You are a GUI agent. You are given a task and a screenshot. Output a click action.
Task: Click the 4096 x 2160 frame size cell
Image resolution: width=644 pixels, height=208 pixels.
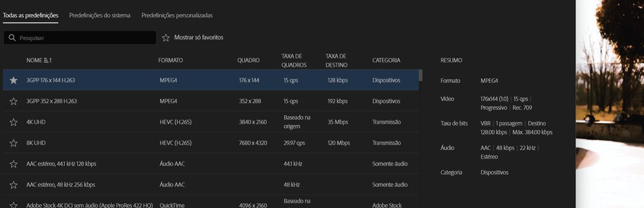(x=252, y=205)
